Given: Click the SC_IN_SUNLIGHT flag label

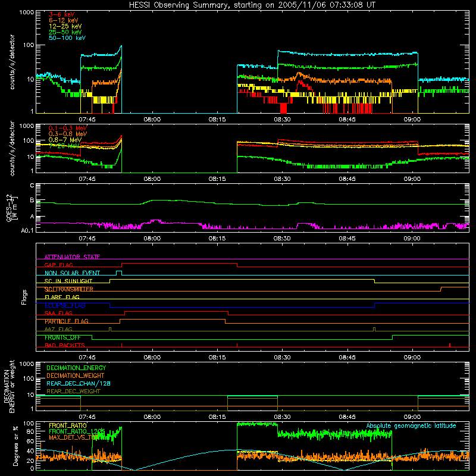Looking at the screenshot, I should coord(68,281).
